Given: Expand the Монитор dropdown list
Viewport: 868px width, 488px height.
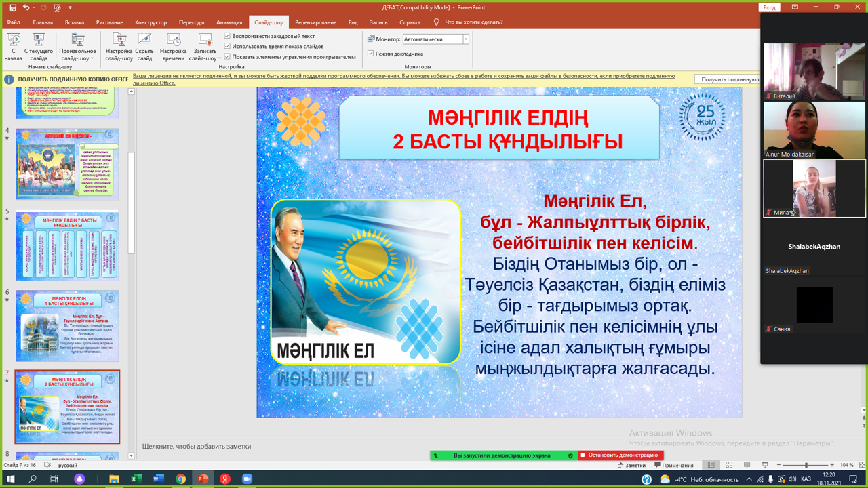Looking at the screenshot, I should pyautogui.click(x=466, y=39).
